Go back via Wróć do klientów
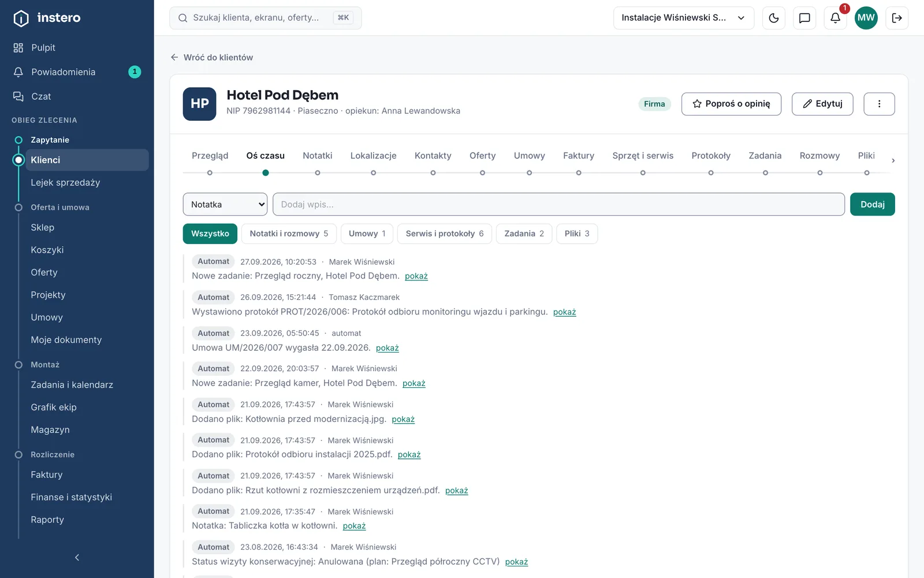 (211, 57)
